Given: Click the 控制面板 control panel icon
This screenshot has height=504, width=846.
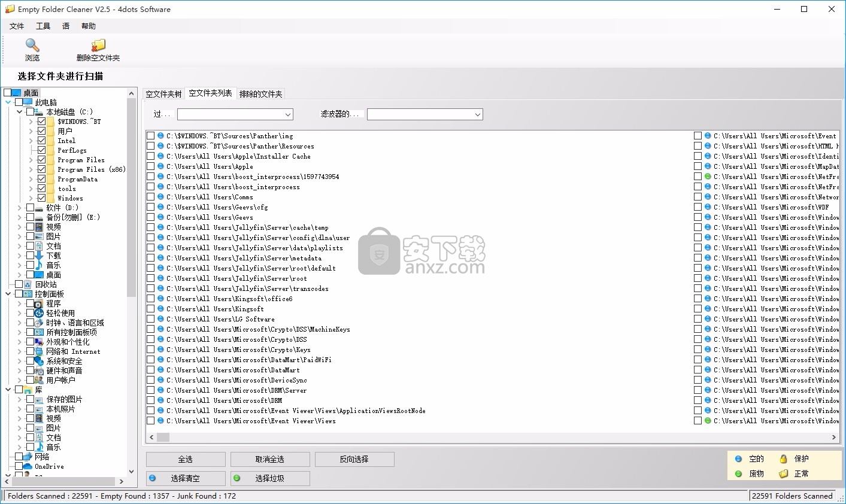Looking at the screenshot, I should 28,294.
